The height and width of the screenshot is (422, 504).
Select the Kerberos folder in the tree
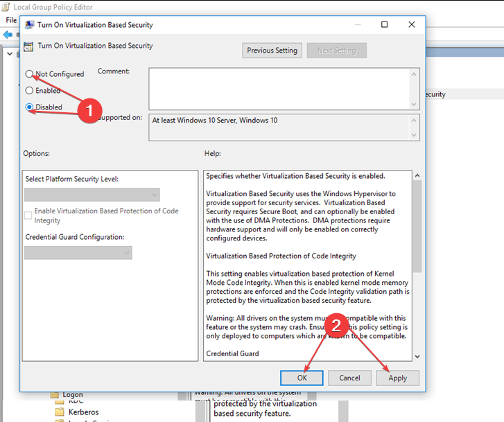(x=84, y=412)
